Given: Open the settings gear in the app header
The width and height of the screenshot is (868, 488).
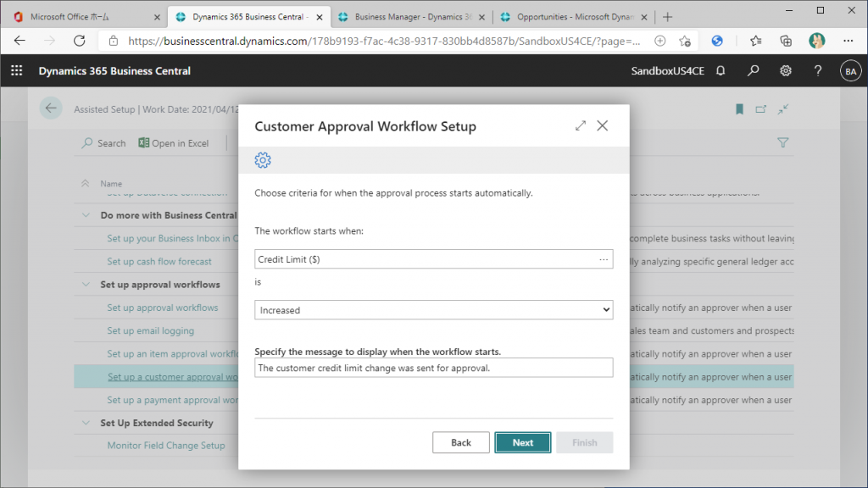Looking at the screenshot, I should click(x=786, y=71).
